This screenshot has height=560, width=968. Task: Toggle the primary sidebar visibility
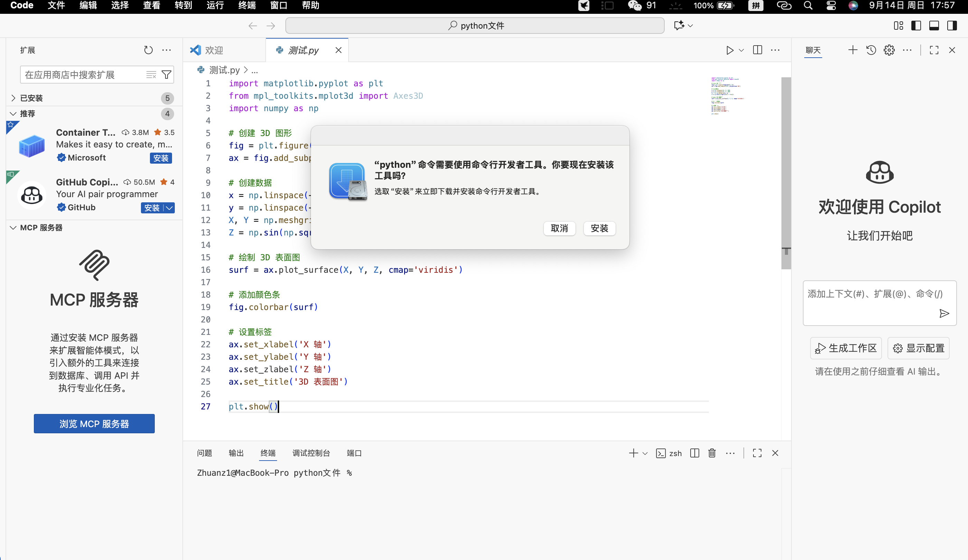(x=916, y=25)
